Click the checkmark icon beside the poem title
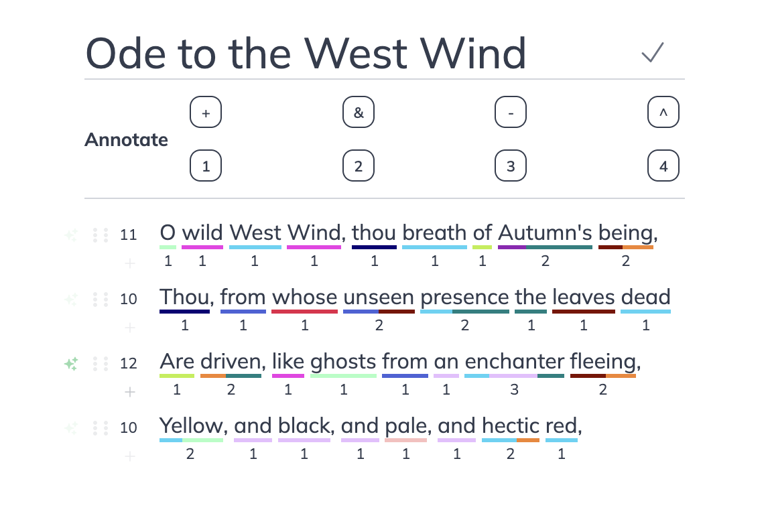The image size is (768, 532). (651, 52)
